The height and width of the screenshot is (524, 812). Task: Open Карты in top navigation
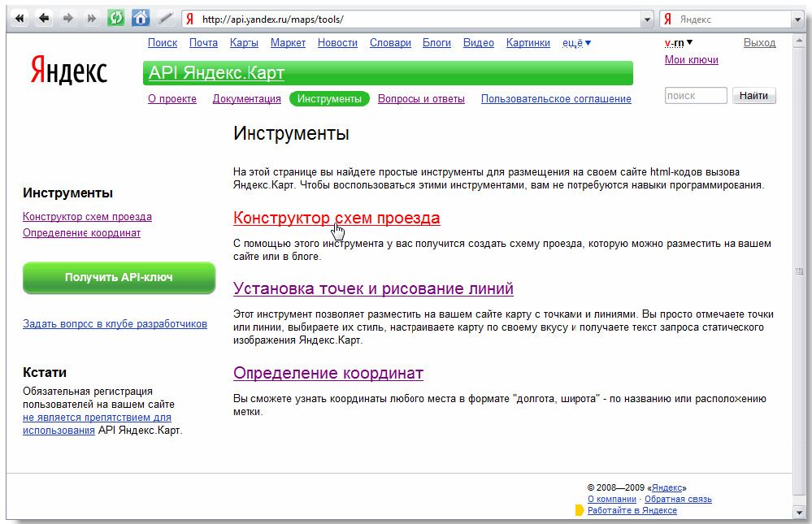click(244, 43)
